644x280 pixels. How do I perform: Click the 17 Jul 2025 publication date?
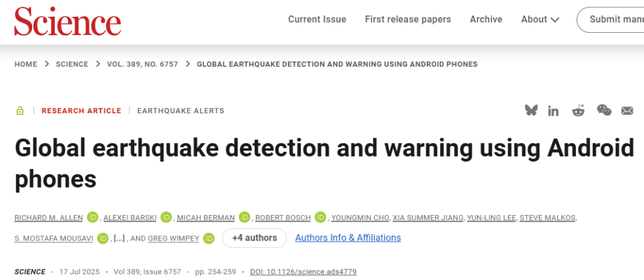(79, 272)
